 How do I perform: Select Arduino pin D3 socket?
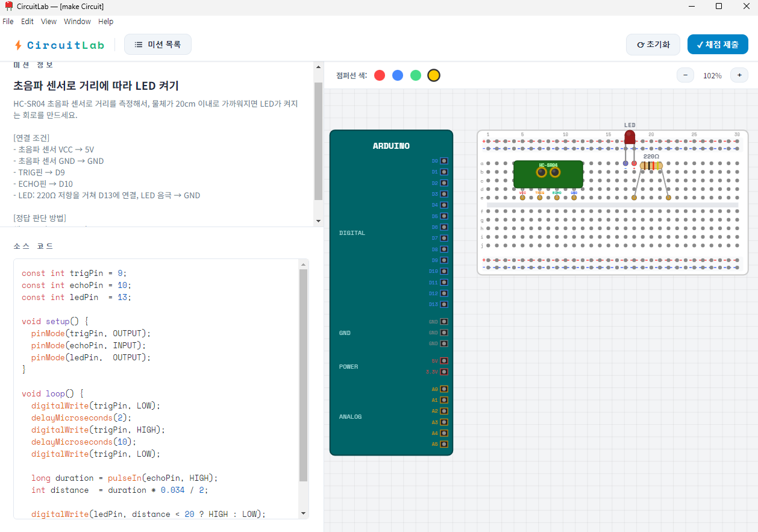tap(444, 194)
